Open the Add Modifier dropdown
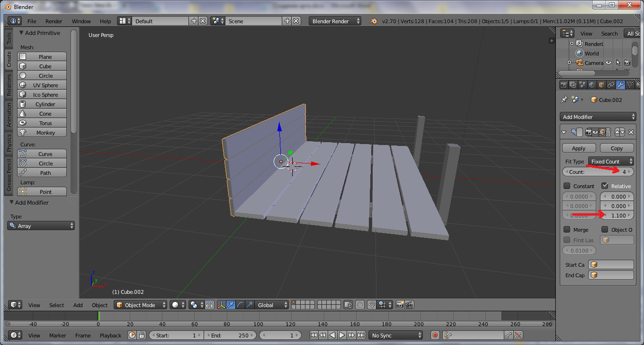 pyautogui.click(x=598, y=117)
